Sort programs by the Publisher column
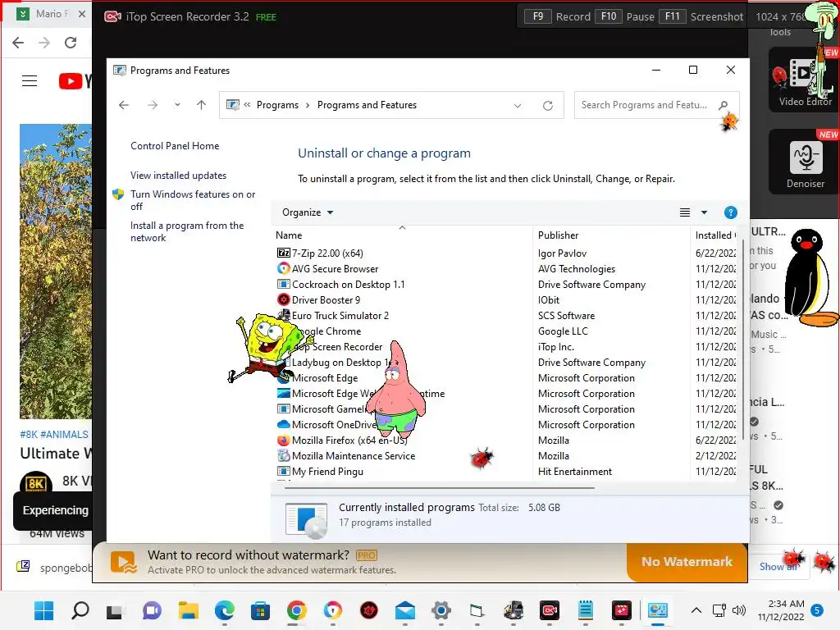Image resolution: width=840 pixels, height=630 pixels. tap(611, 235)
